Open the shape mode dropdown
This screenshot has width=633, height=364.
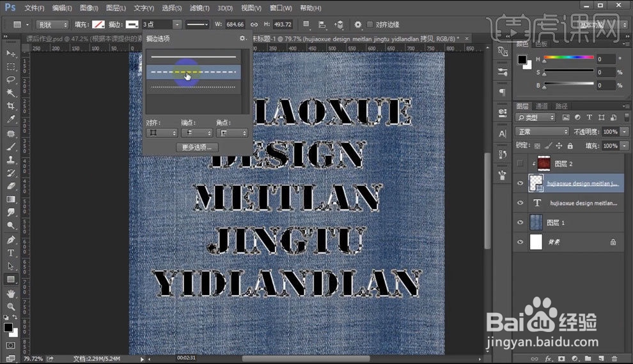pyautogui.click(x=52, y=25)
